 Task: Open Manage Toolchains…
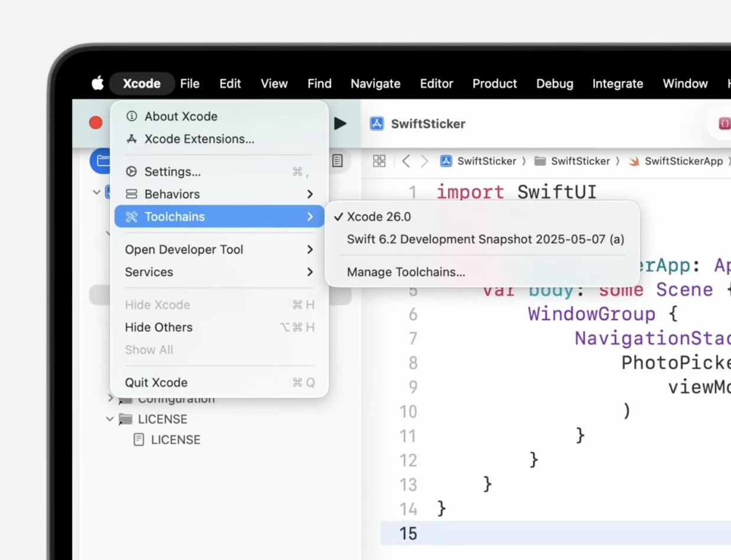[482, 272]
